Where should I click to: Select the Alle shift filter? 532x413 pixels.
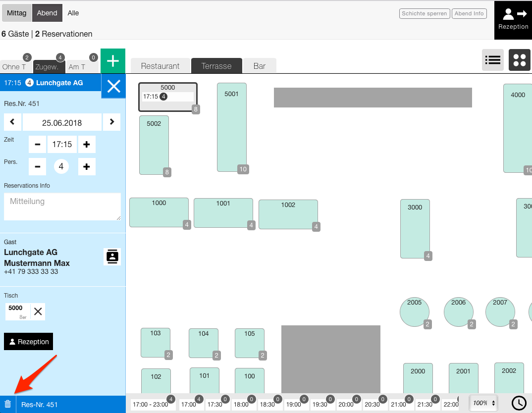pyautogui.click(x=73, y=13)
